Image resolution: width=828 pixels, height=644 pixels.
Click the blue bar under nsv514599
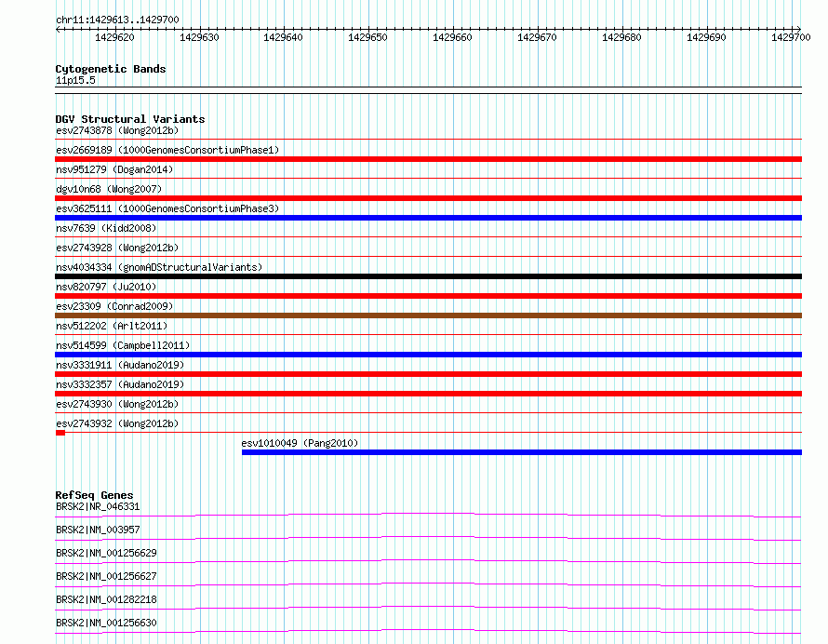[x=428, y=355]
